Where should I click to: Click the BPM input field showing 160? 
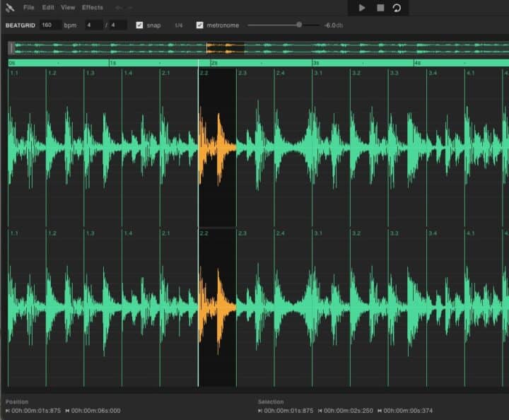48,25
